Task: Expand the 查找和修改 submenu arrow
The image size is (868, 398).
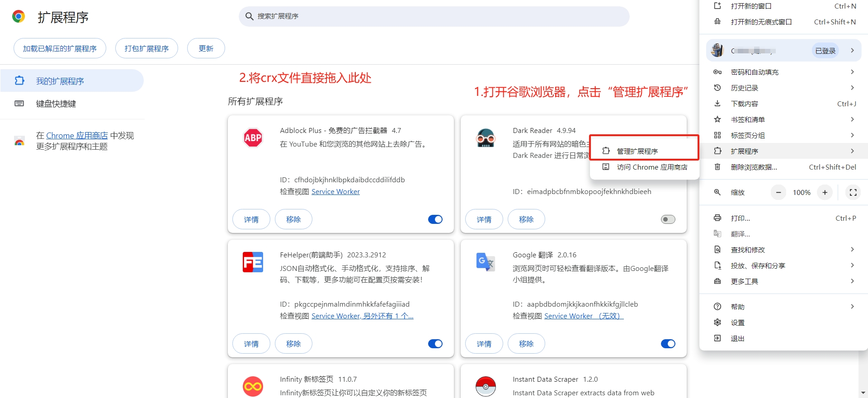Action: point(852,250)
